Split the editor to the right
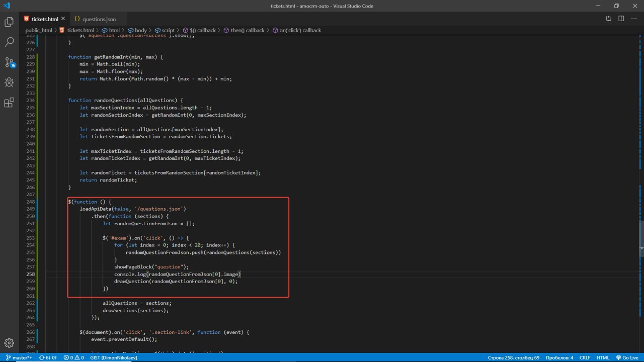Screen dimensions: 644x362 tap(621, 19)
